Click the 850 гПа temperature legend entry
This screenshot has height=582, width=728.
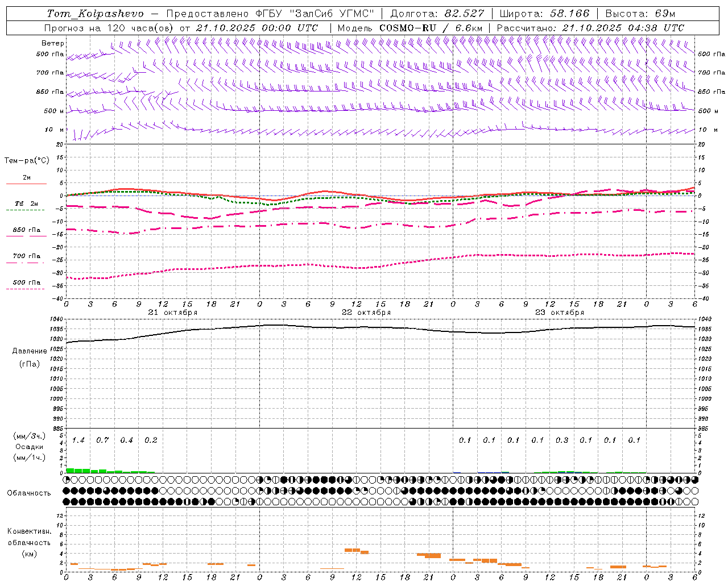(26, 230)
